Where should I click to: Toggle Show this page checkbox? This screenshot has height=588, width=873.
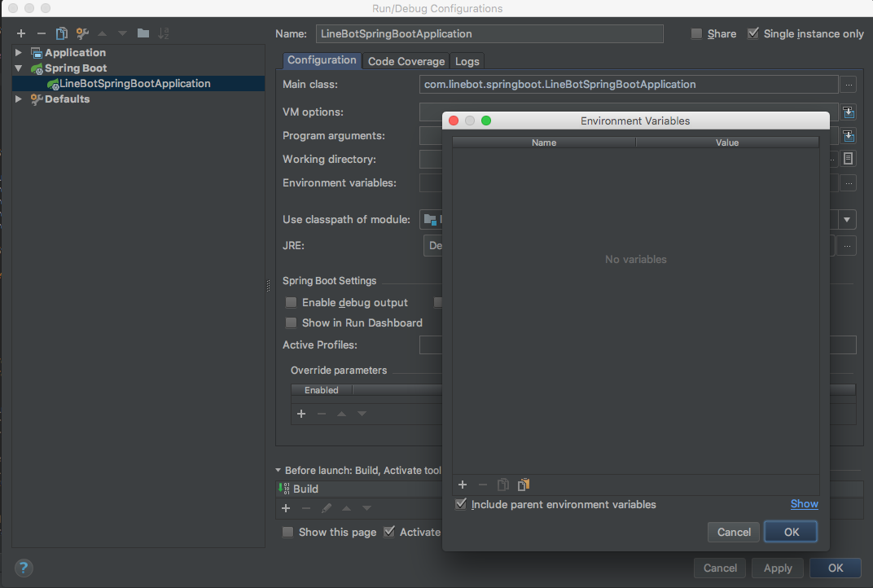click(287, 533)
